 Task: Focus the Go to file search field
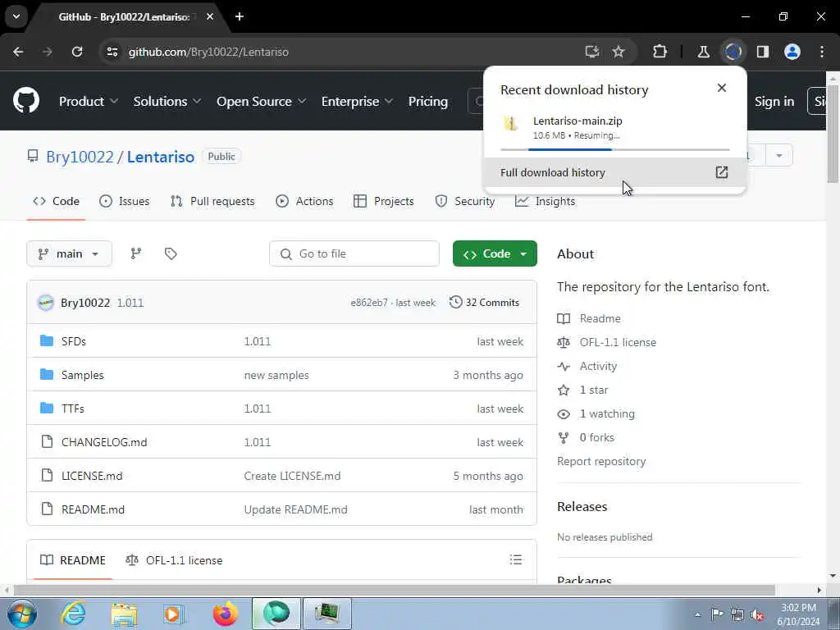[x=354, y=254]
